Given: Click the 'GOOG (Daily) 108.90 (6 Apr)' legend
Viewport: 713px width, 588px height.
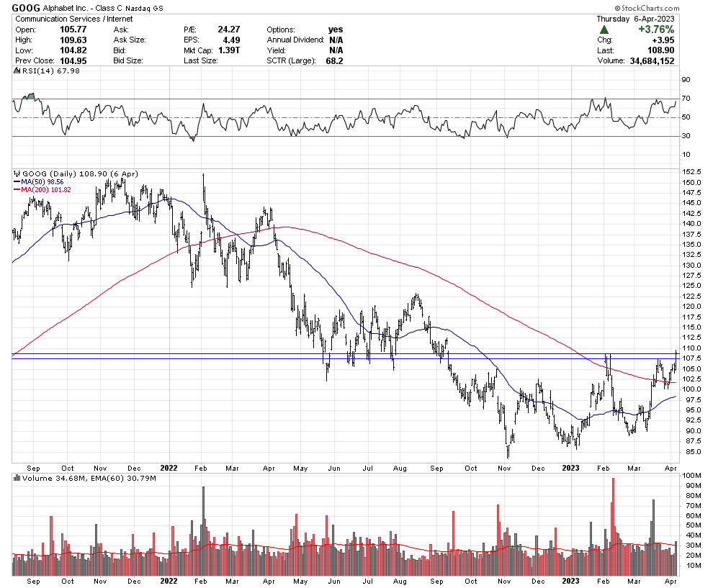Looking at the screenshot, I should [x=80, y=173].
